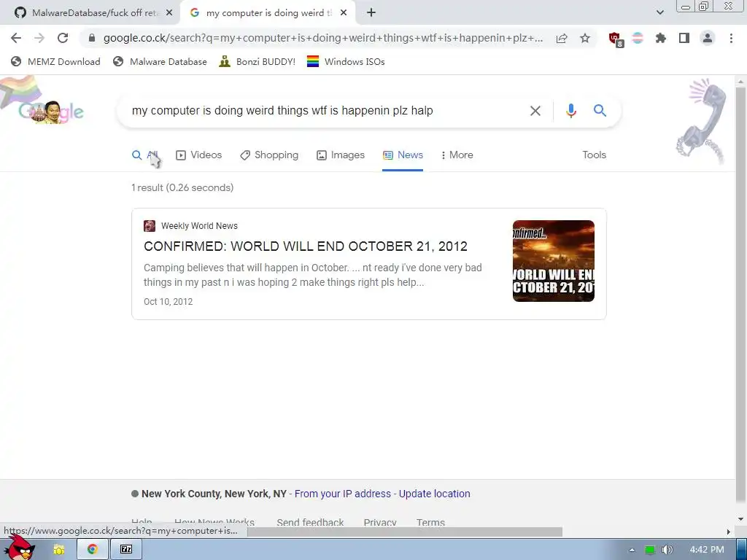Bookmark this page with the star
The height and width of the screenshot is (560, 747).
(x=585, y=38)
